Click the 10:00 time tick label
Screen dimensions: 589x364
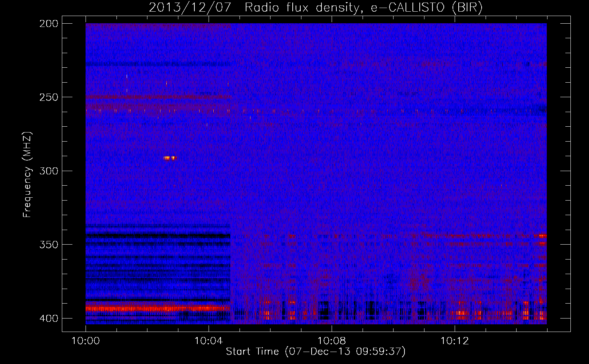86,341
